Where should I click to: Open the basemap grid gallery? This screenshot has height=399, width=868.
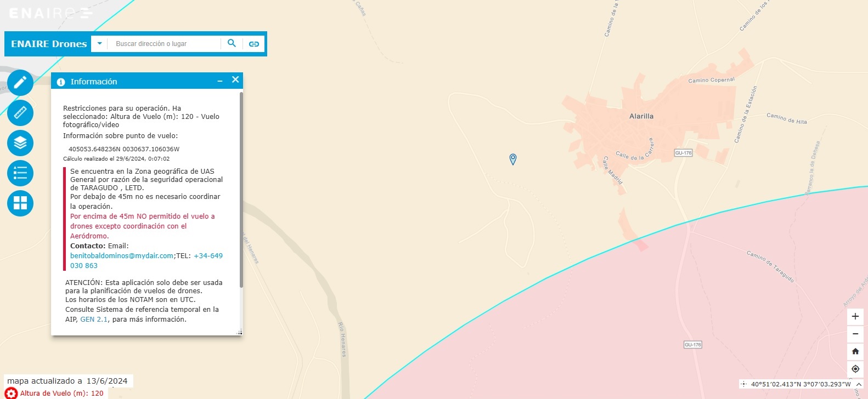[20, 203]
